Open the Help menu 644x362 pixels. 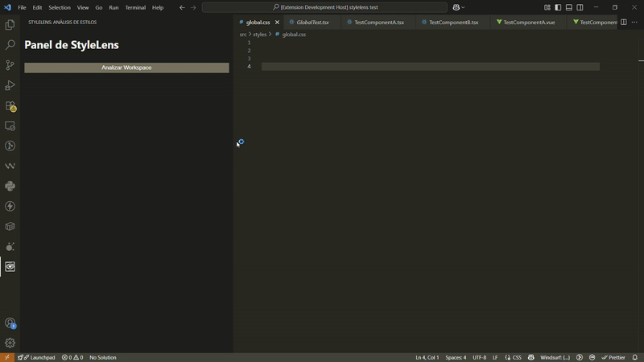click(x=158, y=7)
